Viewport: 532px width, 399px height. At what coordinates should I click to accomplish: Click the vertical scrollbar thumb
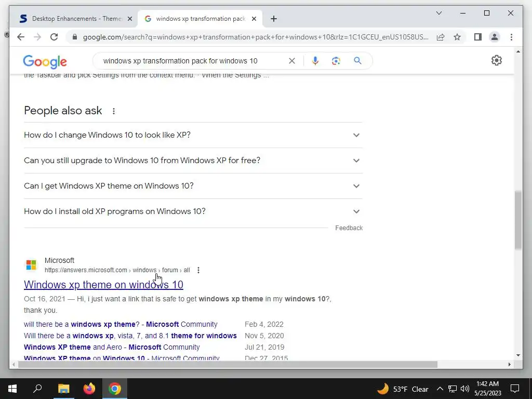click(518, 220)
